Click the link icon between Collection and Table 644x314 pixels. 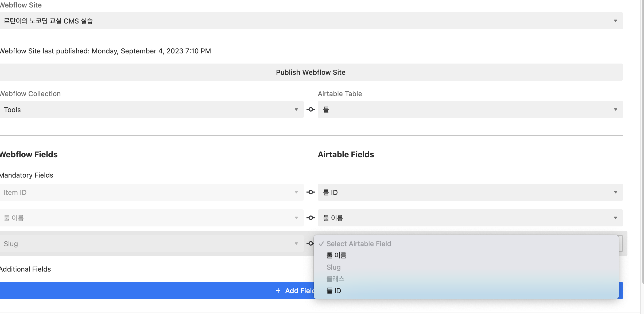311,109
